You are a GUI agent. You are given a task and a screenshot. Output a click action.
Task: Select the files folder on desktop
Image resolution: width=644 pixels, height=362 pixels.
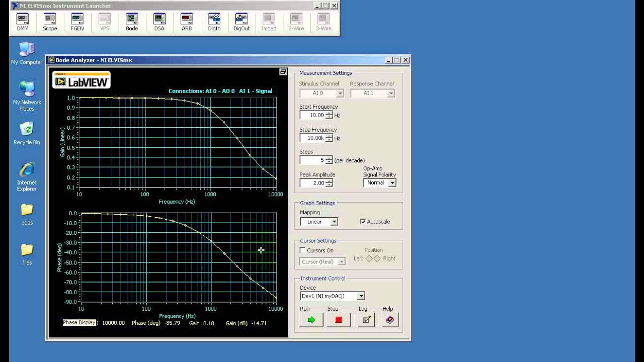click(x=27, y=254)
